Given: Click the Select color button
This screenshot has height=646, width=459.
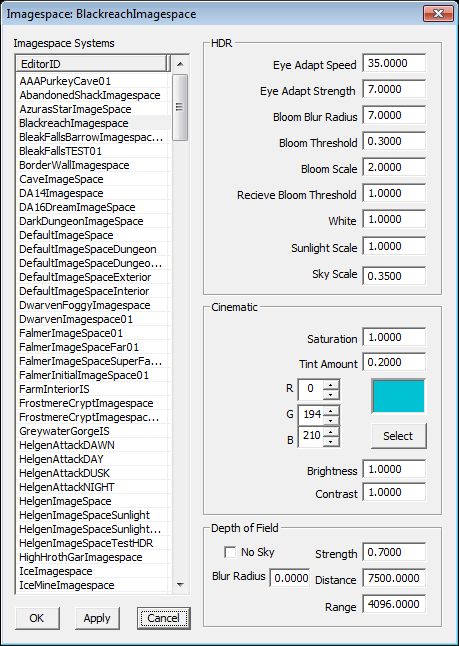Looking at the screenshot, I should point(398,436).
